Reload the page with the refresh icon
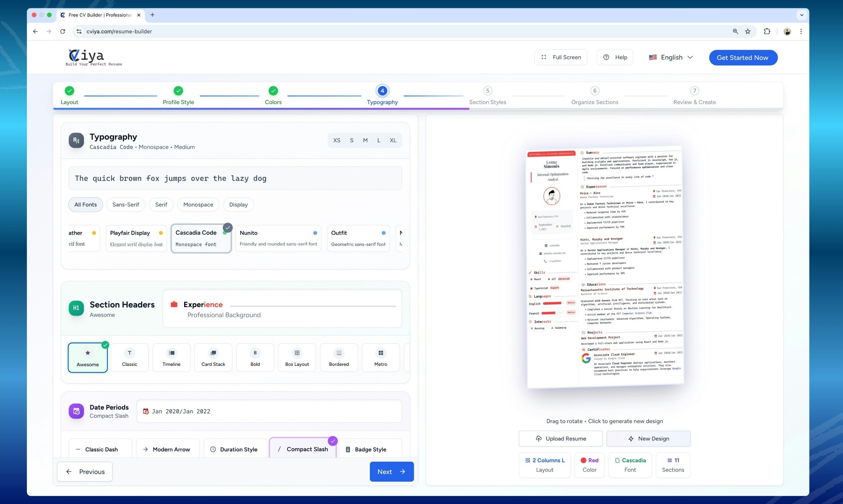The width and height of the screenshot is (843, 504). click(62, 31)
